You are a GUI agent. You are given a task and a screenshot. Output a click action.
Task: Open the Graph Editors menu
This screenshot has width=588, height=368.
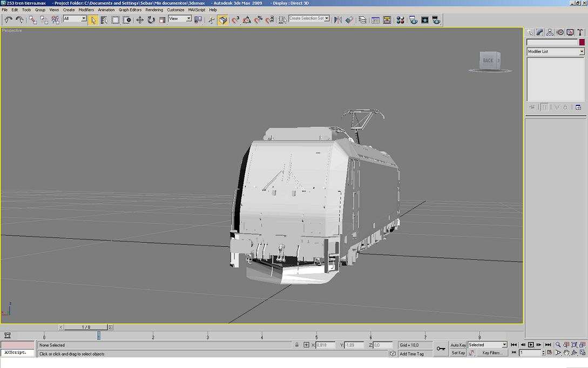click(130, 10)
